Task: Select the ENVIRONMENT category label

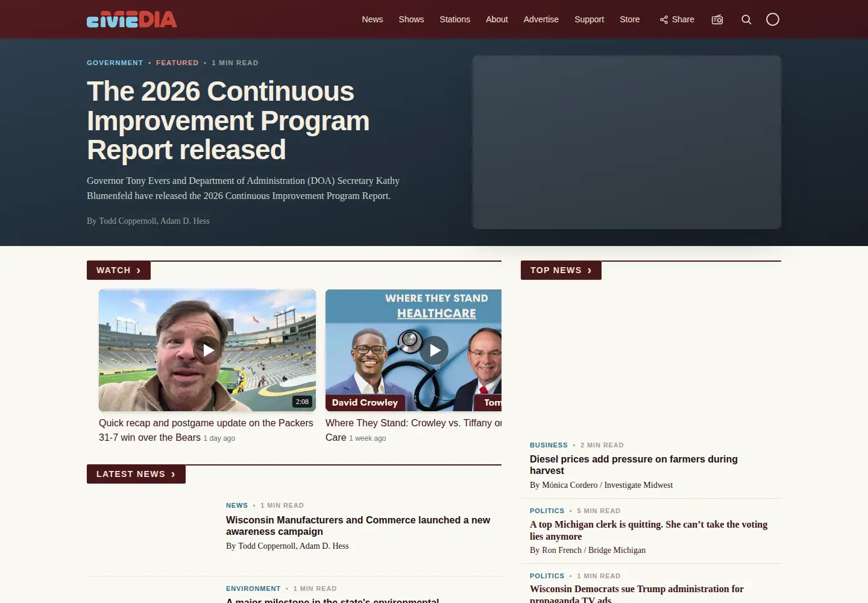Action: [x=253, y=589]
